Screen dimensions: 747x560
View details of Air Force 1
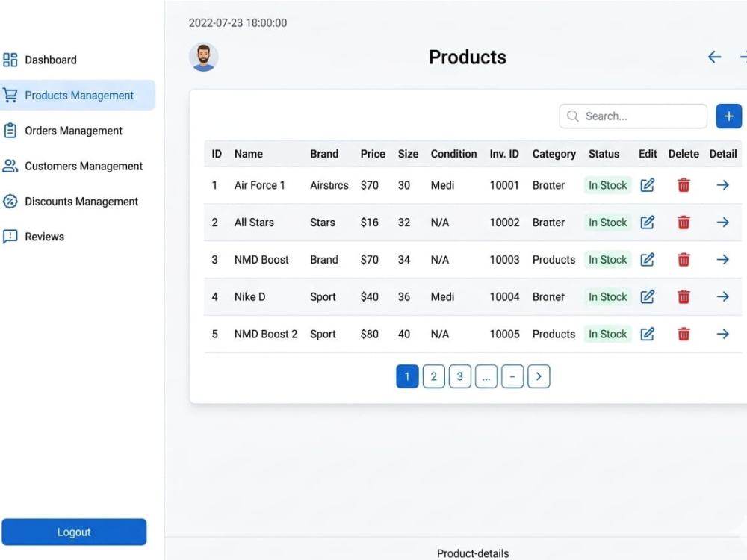[722, 185]
